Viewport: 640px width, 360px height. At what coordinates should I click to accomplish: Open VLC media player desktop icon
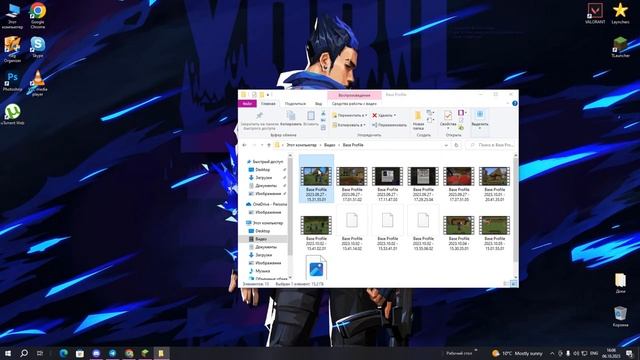coord(38,82)
